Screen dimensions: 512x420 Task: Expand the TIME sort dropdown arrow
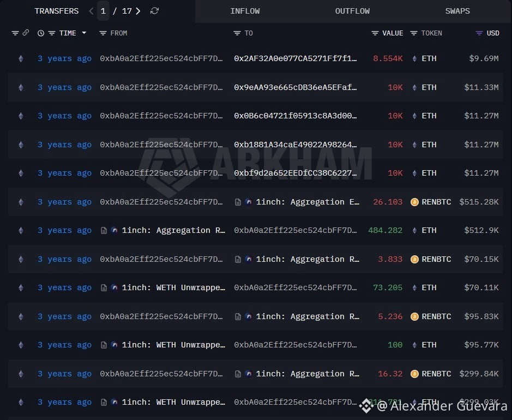pos(84,33)
